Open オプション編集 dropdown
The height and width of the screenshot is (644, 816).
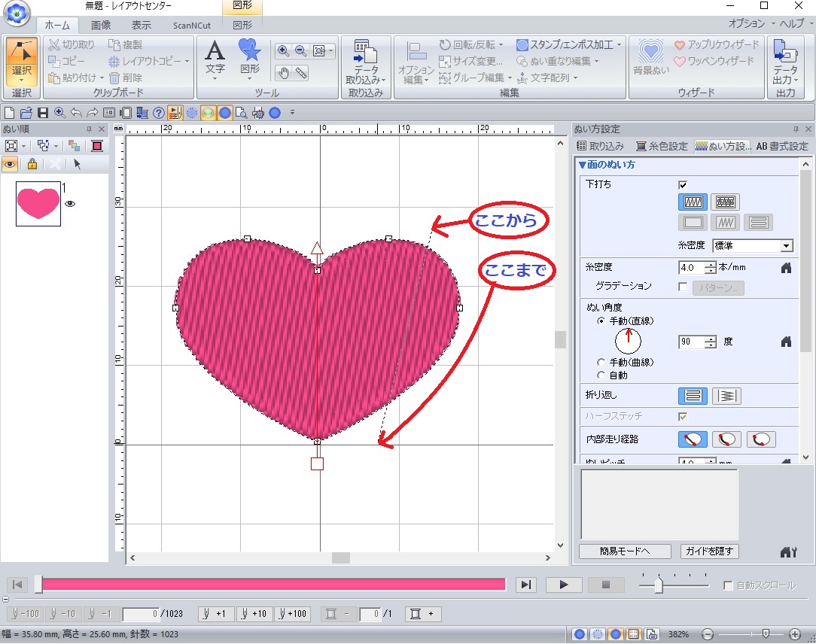coord(416,62)
